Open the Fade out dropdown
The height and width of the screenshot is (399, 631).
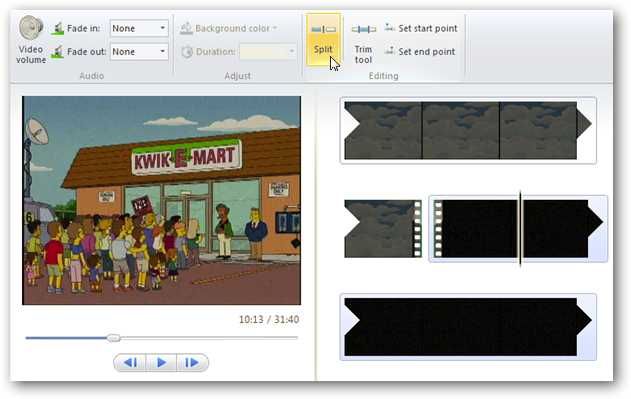click(139, 52)
